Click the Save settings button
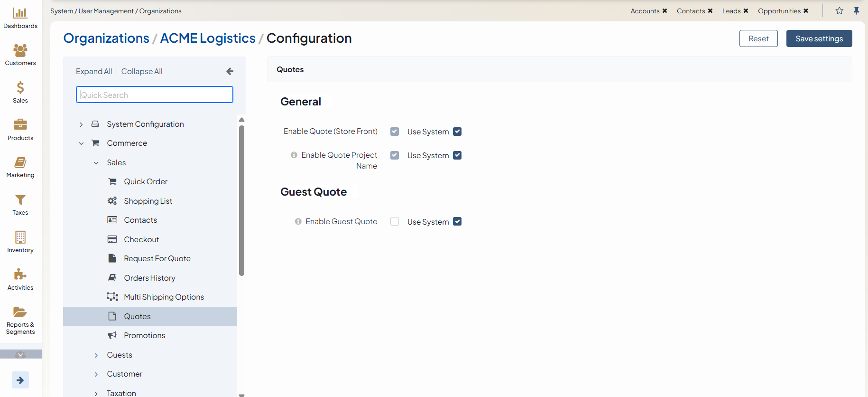Screen dimensions: 868x397 (x=819, y=38)
